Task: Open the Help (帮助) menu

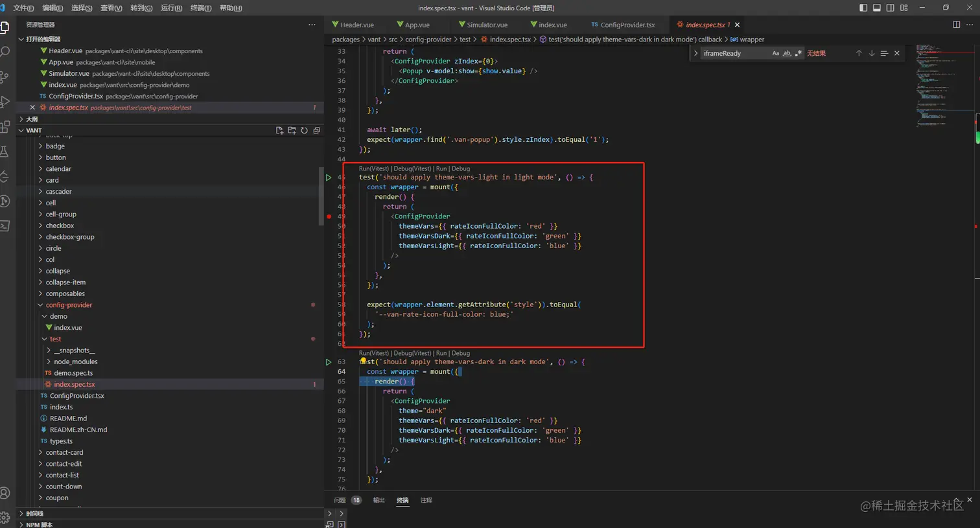Action: click(x=231, y=8)
